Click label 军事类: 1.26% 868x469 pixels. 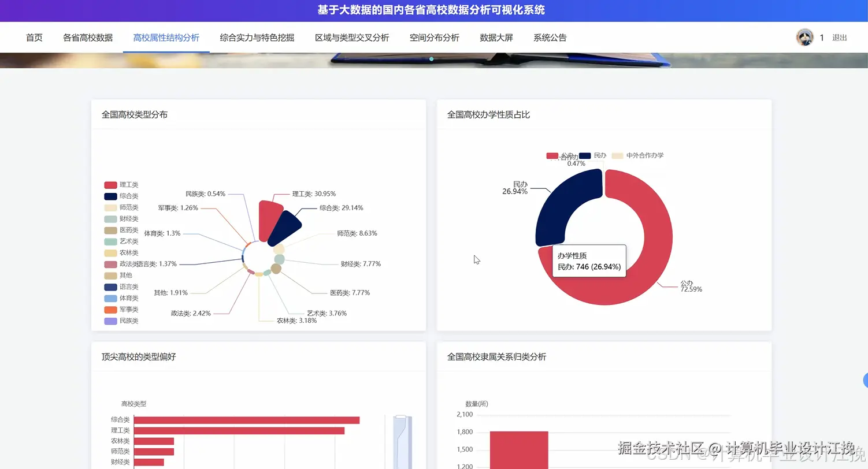(178, 208)
